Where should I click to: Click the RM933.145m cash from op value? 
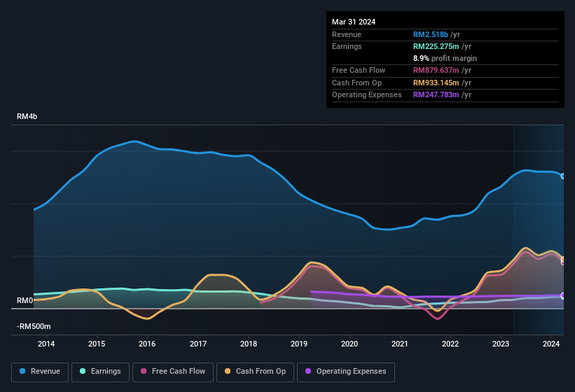click(436, 83)
